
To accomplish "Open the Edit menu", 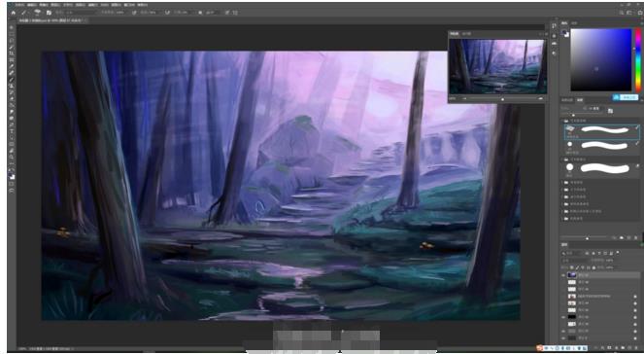I will coord(31,5).
